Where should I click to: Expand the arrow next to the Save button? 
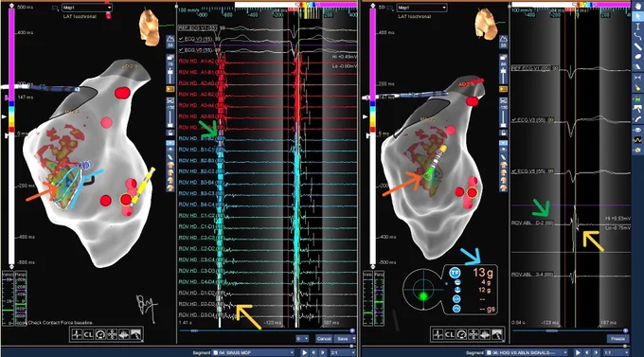click(353, 338)
